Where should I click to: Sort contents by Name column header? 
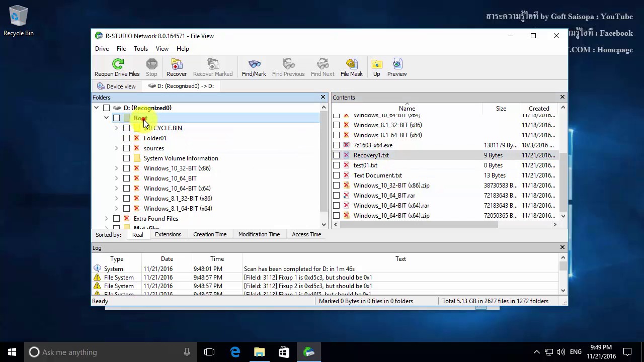[x=407, y=108]
